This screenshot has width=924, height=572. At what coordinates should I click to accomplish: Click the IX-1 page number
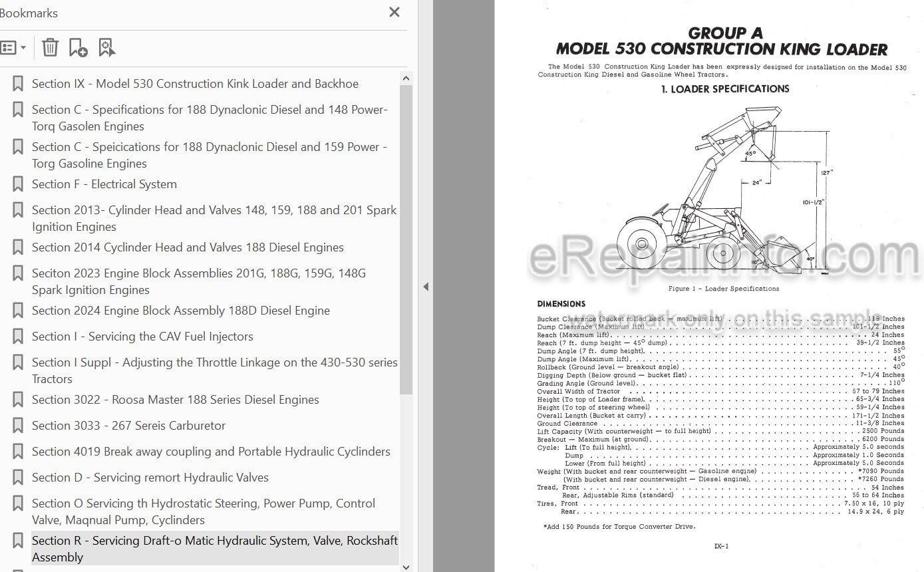coord(721,547)
